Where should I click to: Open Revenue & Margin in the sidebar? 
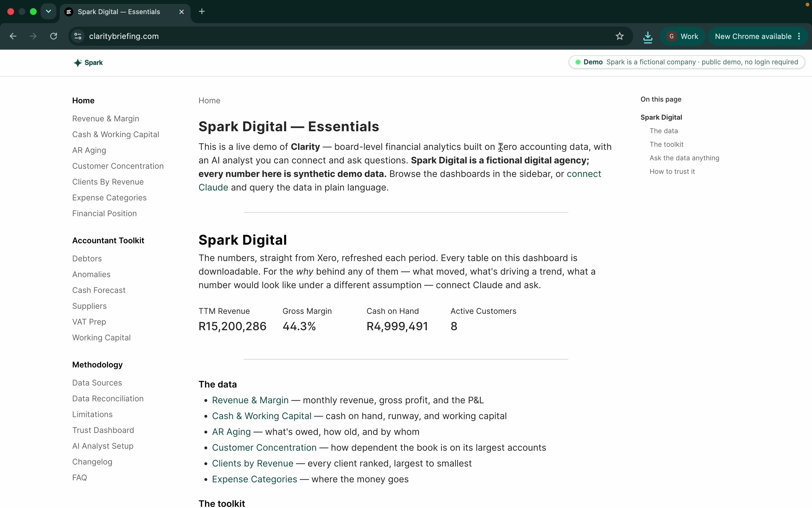105,119
